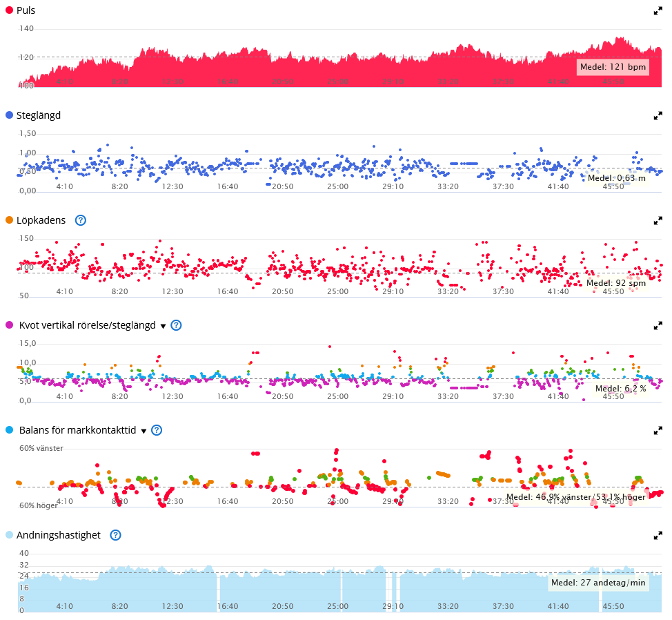Screen dimensions: 672x620
Task: Expand the Kvot vertikal rörelse/steglängd chart
Action: 658,326
